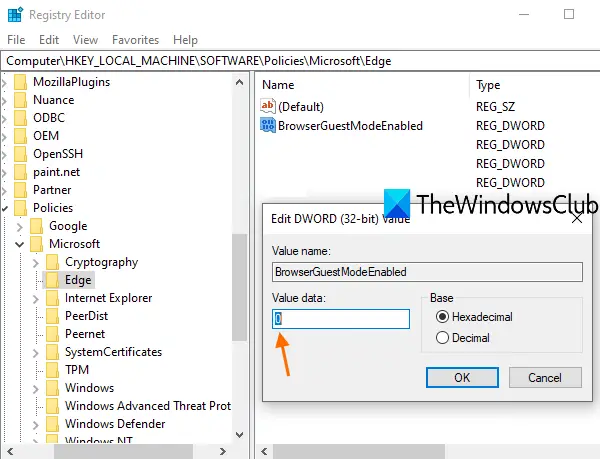Click the Windows folder icon
600x459 pixels.
(x=52, y=387)
